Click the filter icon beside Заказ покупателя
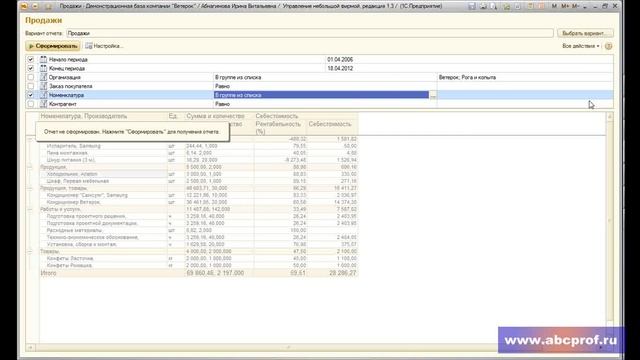Viewport: 640px width, 360px height. coord(43,86)
